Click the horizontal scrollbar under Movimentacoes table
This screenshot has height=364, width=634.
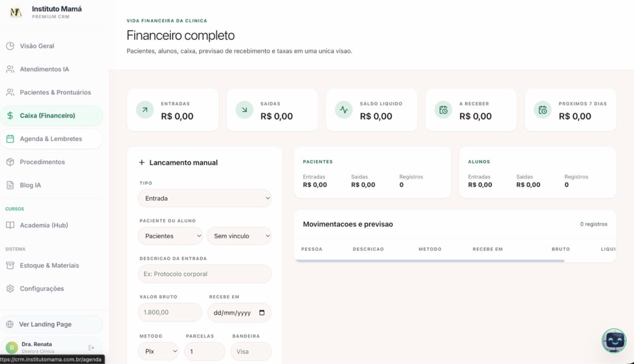click(x=430, y=261)
